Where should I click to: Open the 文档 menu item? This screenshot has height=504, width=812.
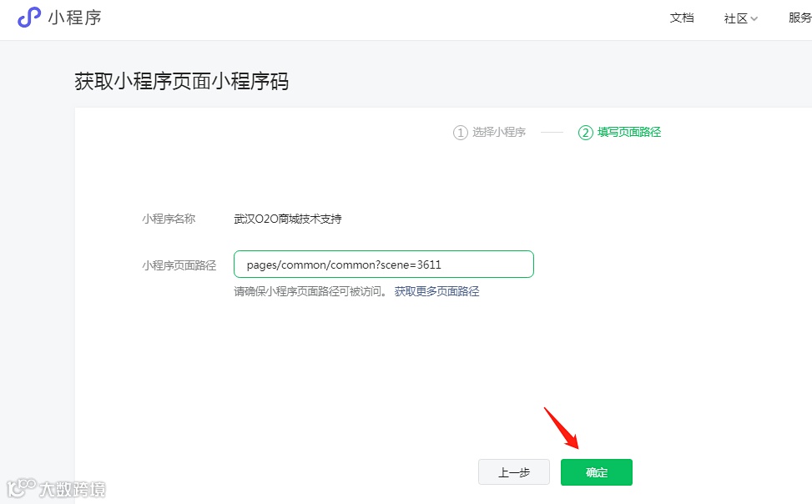pos(682,18)
